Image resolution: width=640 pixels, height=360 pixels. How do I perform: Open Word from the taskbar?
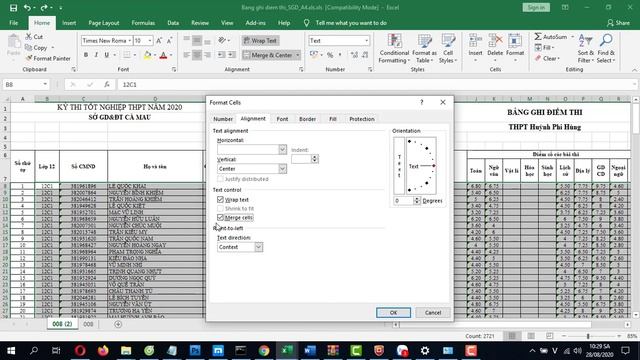[310, 351]
